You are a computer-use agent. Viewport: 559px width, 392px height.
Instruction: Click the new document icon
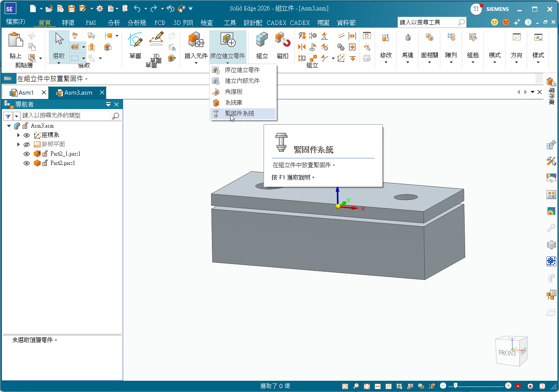(x=33, y=9)
